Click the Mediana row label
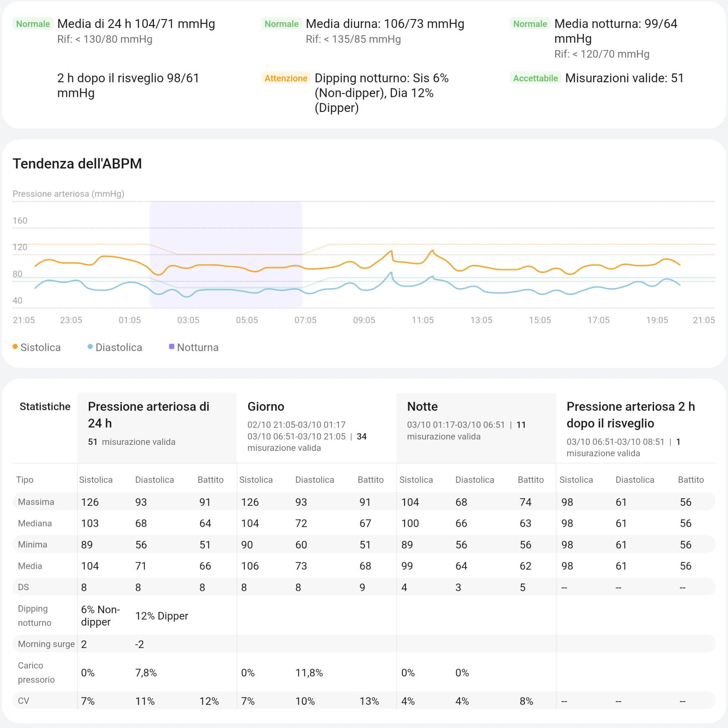Viewport: 728px width, 728px height. (x=35, y=523)
